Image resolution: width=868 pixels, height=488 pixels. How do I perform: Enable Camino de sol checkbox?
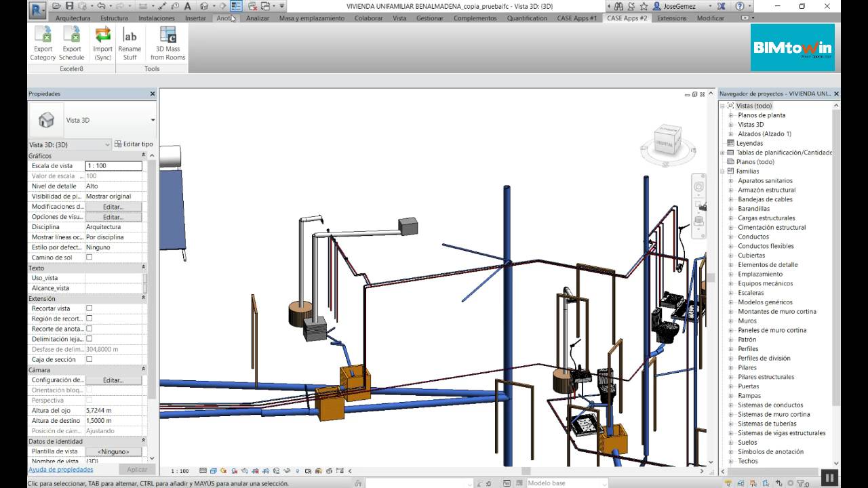(x=89, y=258)
